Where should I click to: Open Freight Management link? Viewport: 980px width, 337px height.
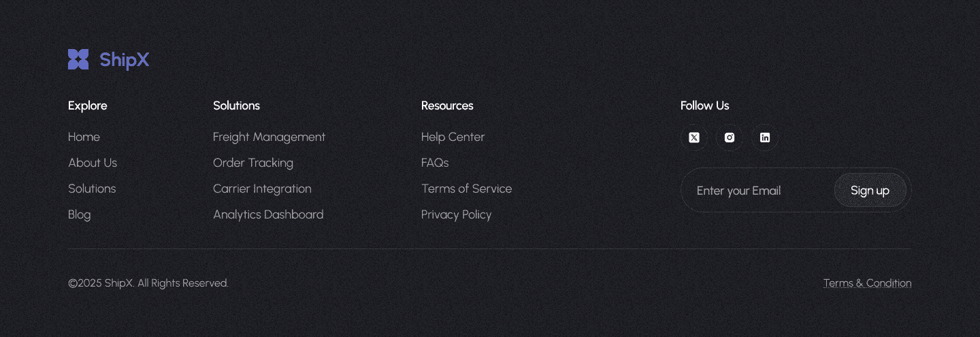pyautogui.click(x=269, y=137)
